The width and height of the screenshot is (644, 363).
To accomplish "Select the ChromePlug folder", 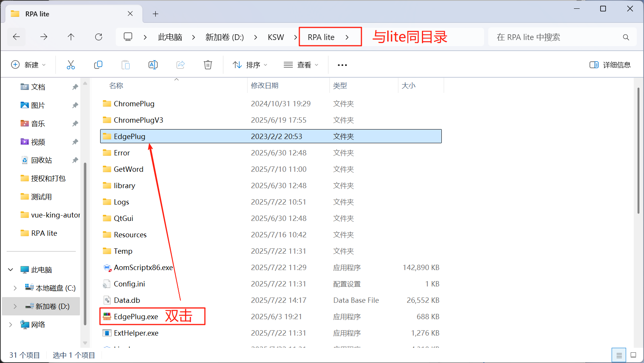I will [134, 104].
